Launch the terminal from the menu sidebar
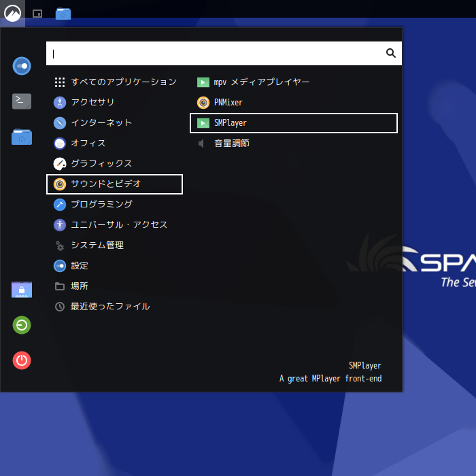Screen dimensions: 476x476 [x=22, y=101]
